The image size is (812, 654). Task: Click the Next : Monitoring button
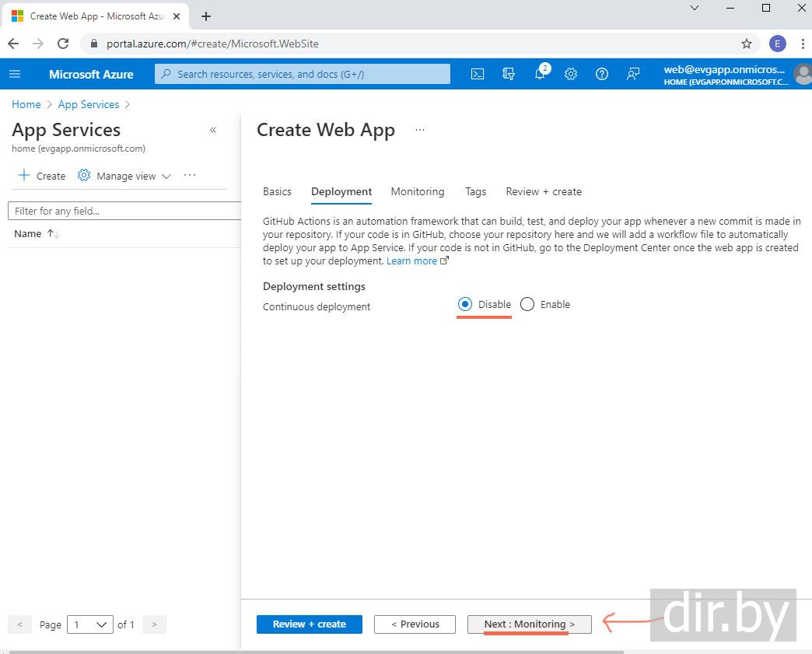click(529, 624)
